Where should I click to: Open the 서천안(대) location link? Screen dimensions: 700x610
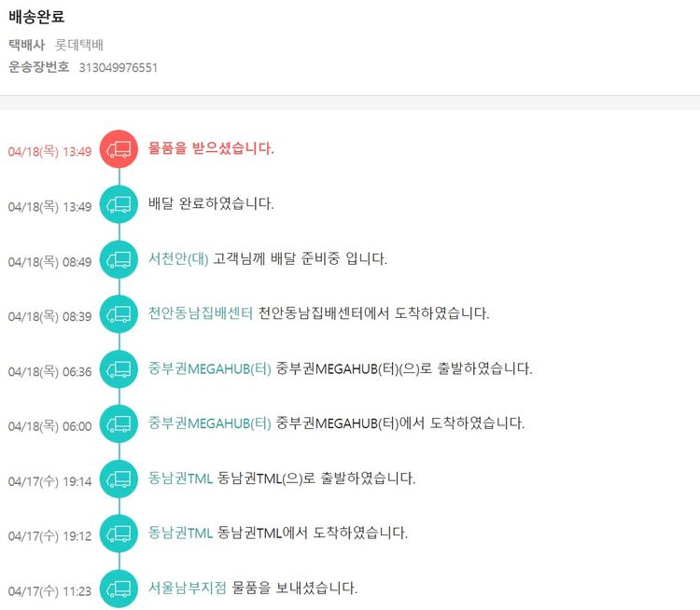click(x=178, y=258)
